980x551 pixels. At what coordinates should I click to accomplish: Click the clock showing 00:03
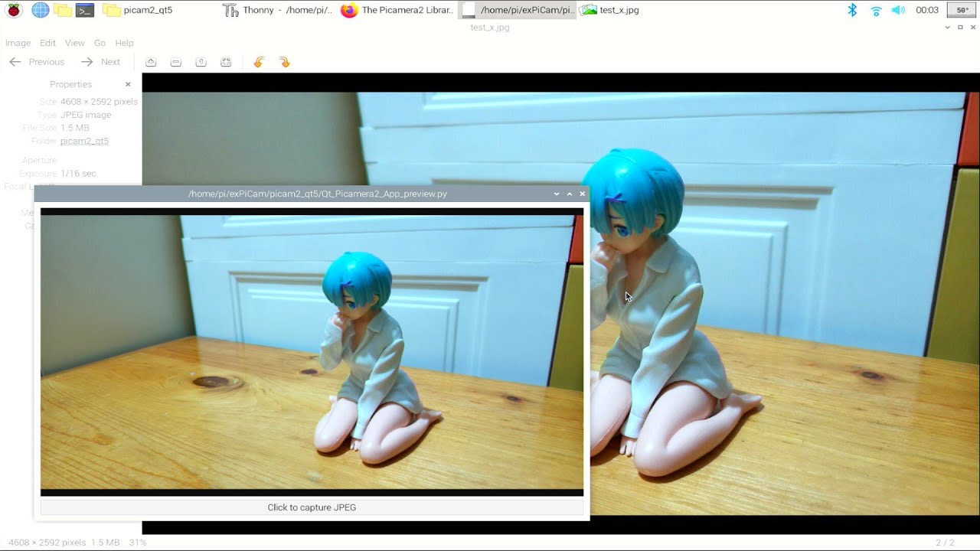pos(927,10)
